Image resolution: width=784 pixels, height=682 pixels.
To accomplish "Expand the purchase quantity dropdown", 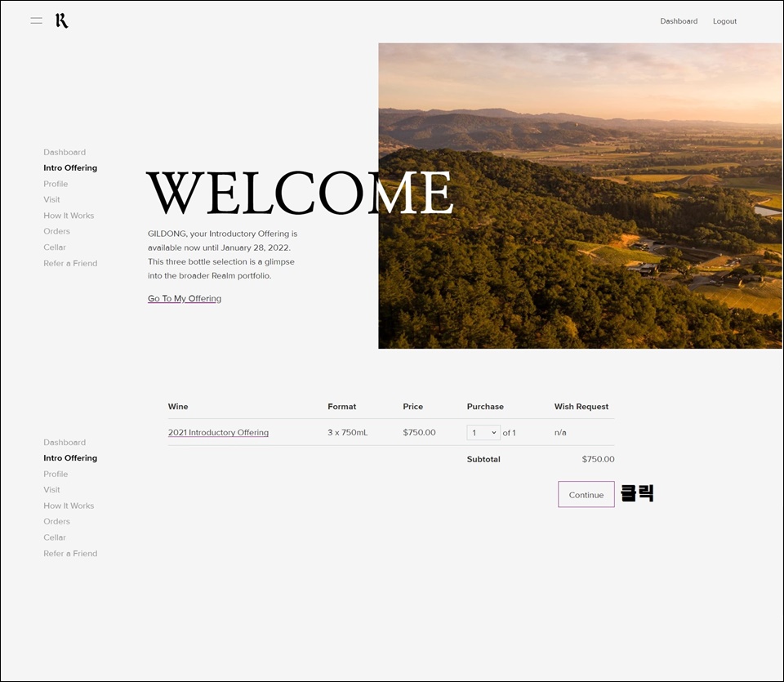I will pyautogui.click(x=483, y=433).
